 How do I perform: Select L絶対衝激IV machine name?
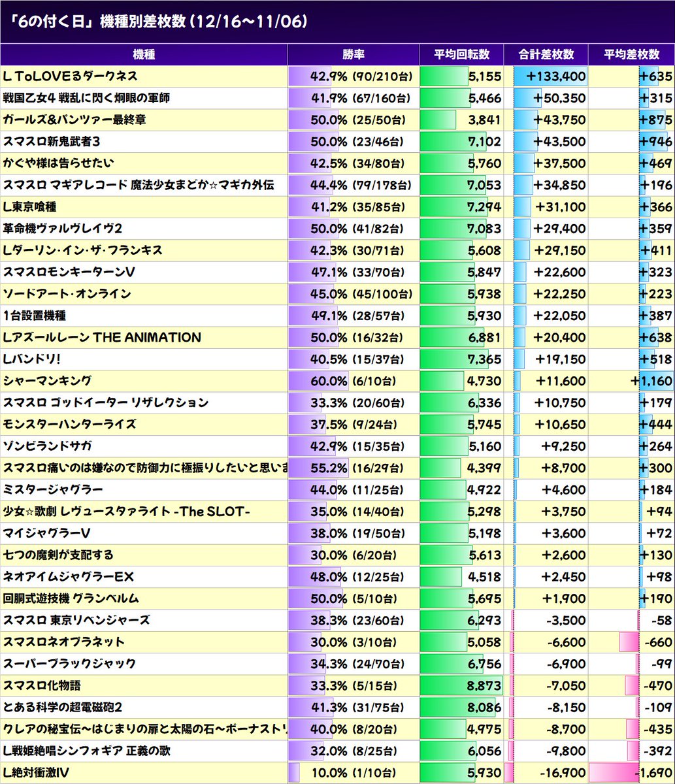(36, 773)
